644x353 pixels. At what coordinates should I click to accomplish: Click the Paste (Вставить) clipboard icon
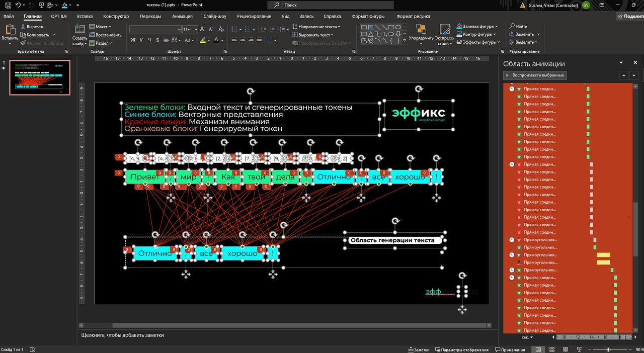click(x=10, y=30)
